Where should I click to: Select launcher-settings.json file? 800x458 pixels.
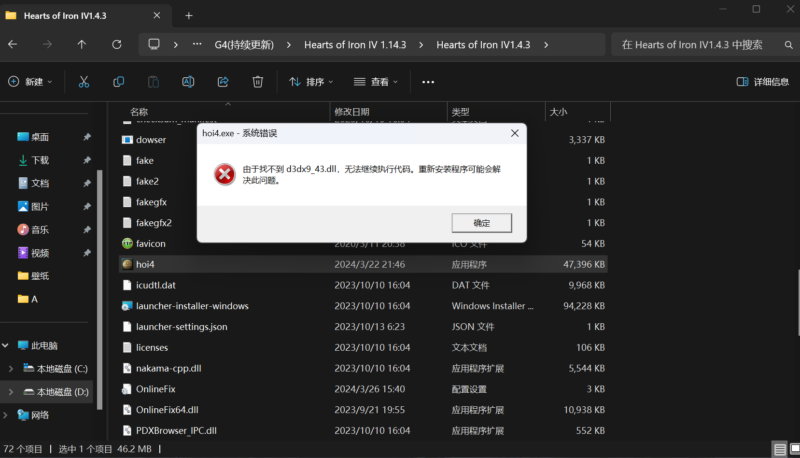coord(182,327)
